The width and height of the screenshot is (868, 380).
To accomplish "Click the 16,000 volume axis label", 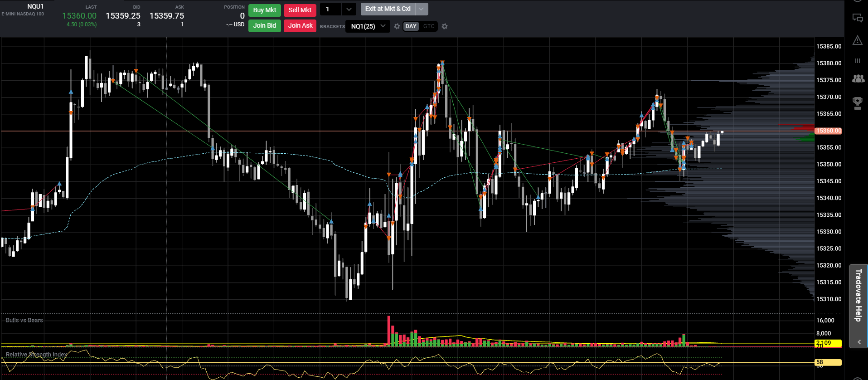I will [x=825, y=320].
